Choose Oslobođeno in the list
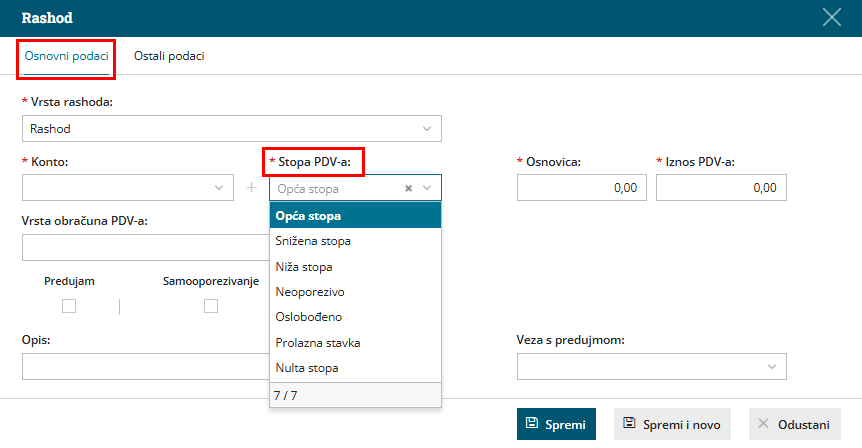862x448 pixels. point(355,317)
